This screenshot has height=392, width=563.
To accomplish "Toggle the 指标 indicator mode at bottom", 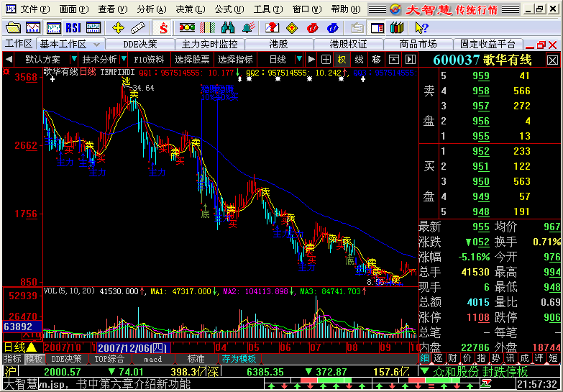I will (13, 359).
